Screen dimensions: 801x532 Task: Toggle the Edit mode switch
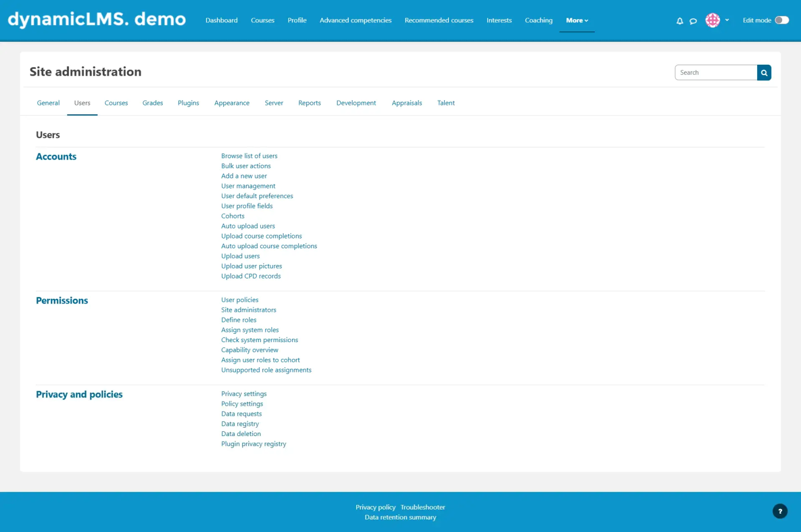(x=782, y=20)
